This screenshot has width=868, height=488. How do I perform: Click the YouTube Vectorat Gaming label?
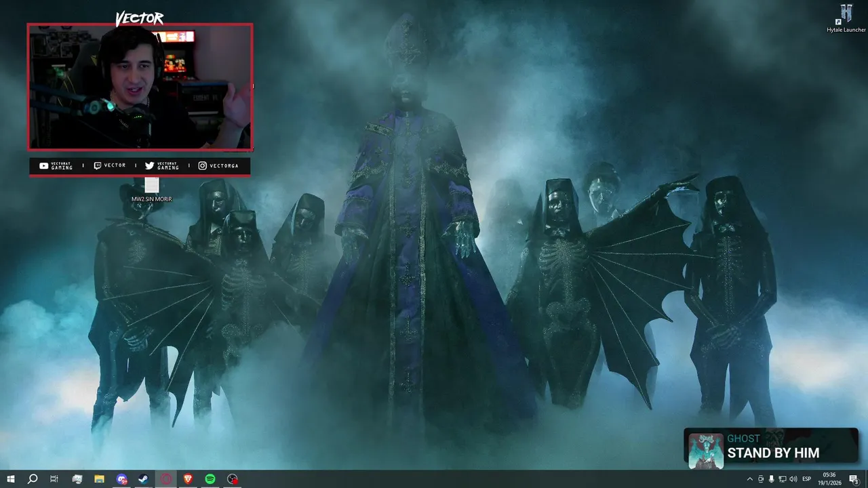click(x=56, y=166)
